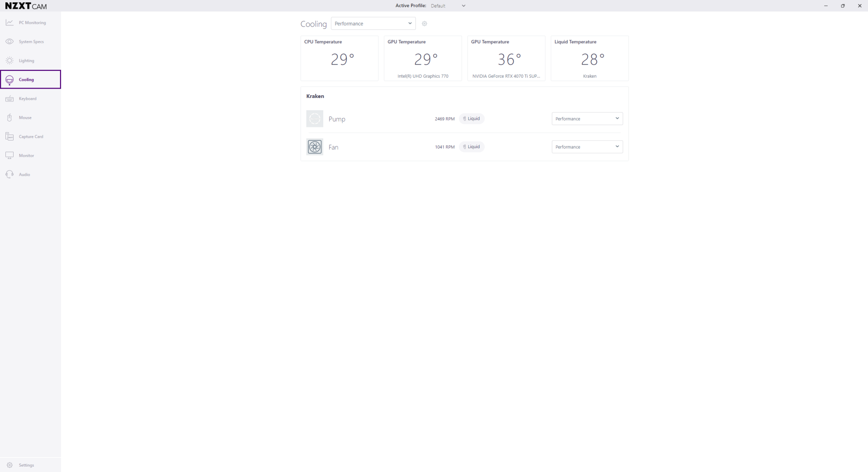Select the Cooling section label
The image size is (868, 472).
point(26,79)
